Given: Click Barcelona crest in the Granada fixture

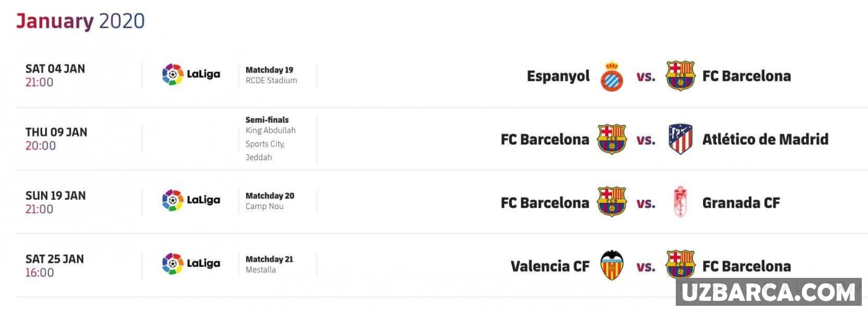Looking at the screenshot, I should [612, 203].
